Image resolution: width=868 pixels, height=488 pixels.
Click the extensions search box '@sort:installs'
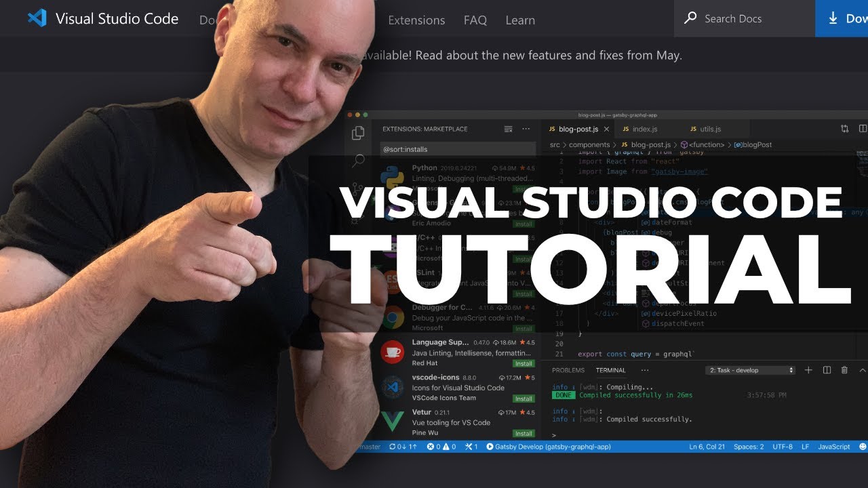(x=457, y=149)
